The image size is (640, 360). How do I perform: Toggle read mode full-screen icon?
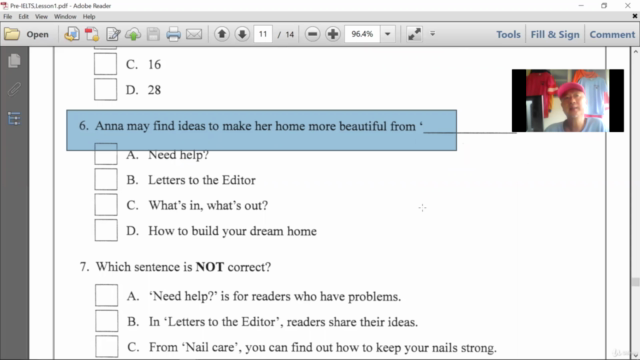coord(414,34)
